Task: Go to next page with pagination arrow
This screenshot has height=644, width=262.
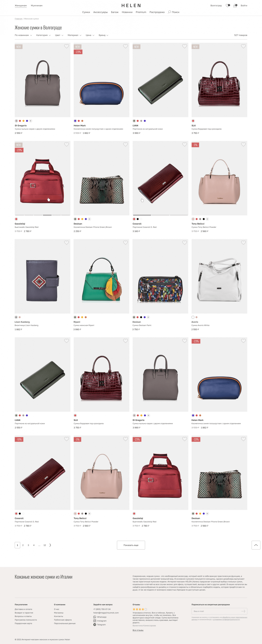Action: [x=50, y=545]
